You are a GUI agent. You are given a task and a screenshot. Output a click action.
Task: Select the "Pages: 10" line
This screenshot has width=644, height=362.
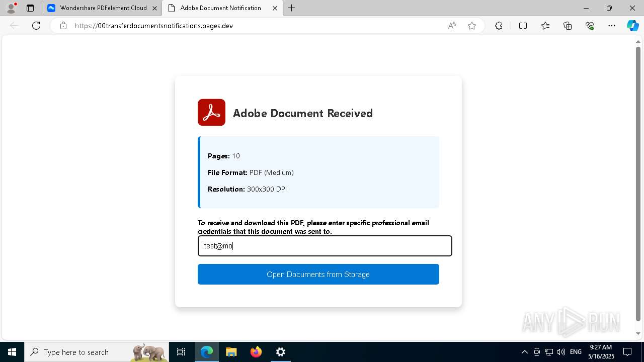(224, 156)
